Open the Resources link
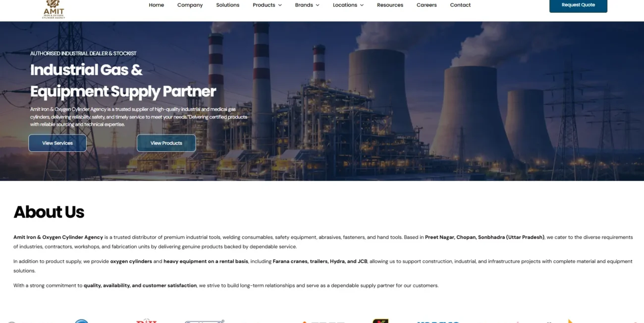 click(390, 5)
